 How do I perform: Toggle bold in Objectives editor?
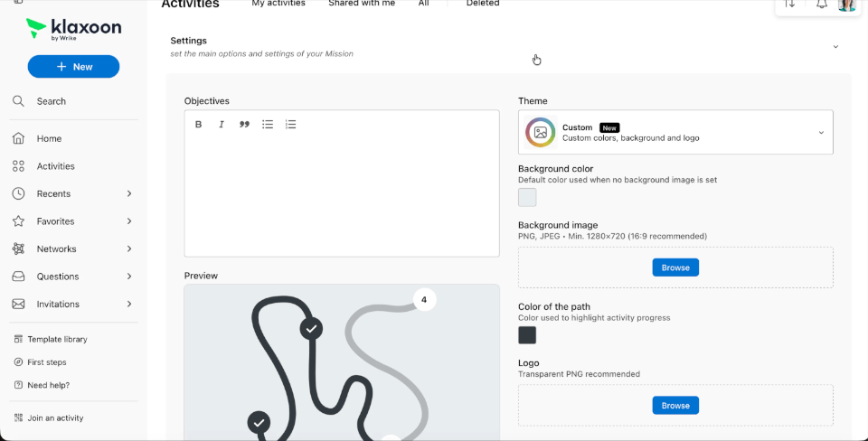pyautogui.click(x=198, y=125)
